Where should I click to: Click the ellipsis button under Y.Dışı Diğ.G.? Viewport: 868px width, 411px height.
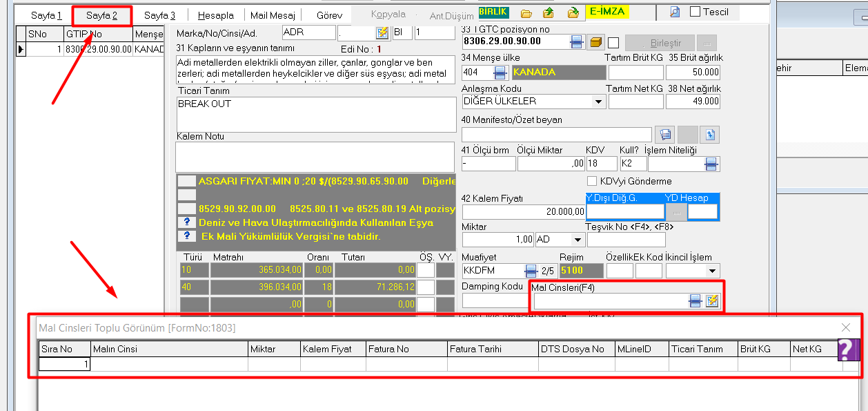point(676,211)
